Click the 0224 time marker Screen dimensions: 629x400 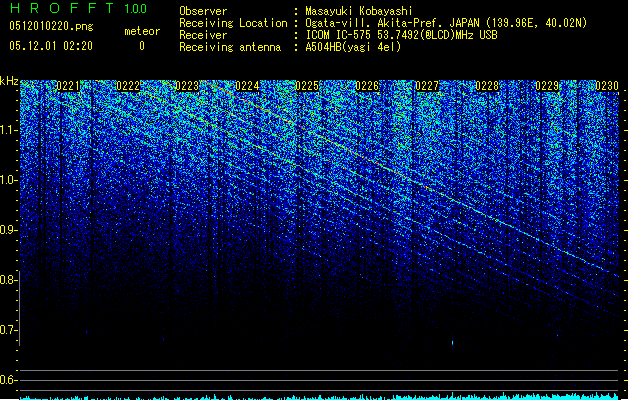pos(248,86)
